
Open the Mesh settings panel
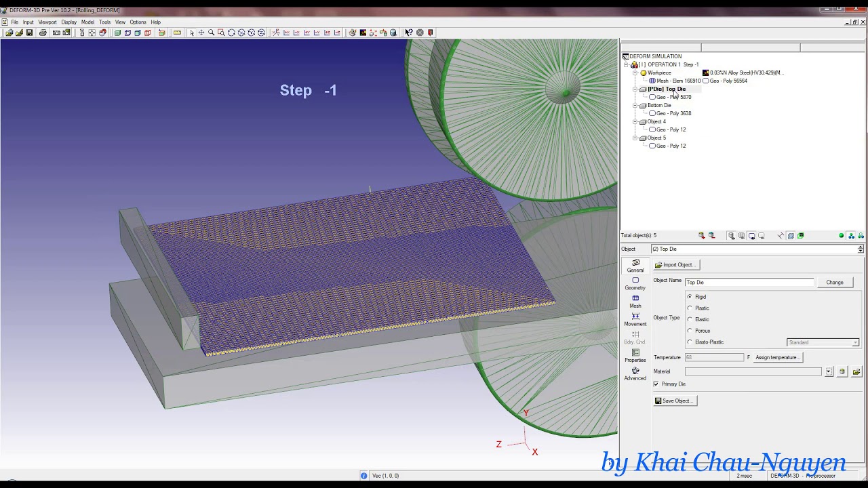click(x=635, y=302)
